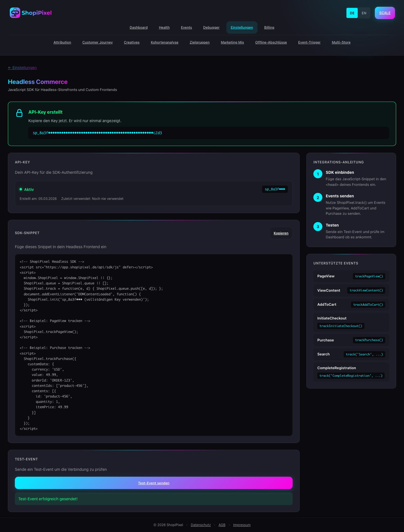Open Multi-Store page
The height and width of the screenshot is (532, 404).
pos(341,42)
